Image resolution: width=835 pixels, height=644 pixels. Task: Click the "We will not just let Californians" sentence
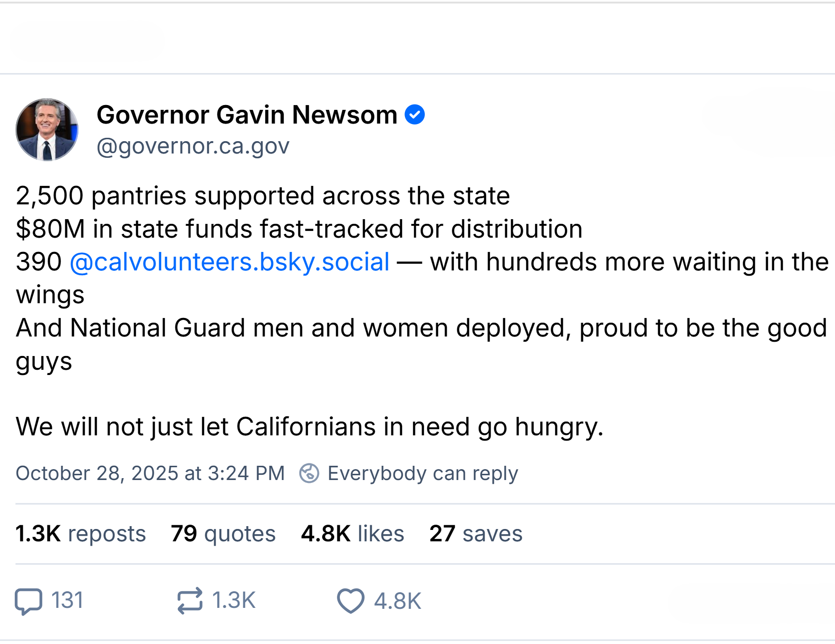point(309,426)
